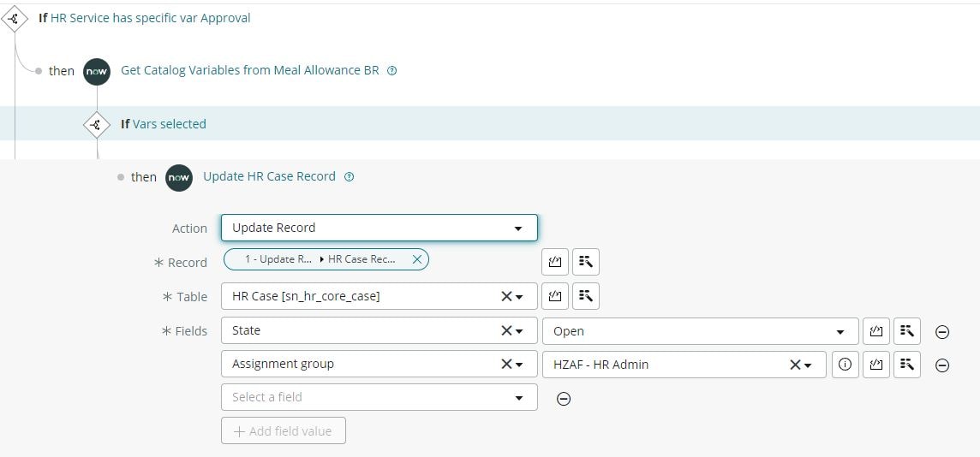Remove the Assignment group field row

942,365
